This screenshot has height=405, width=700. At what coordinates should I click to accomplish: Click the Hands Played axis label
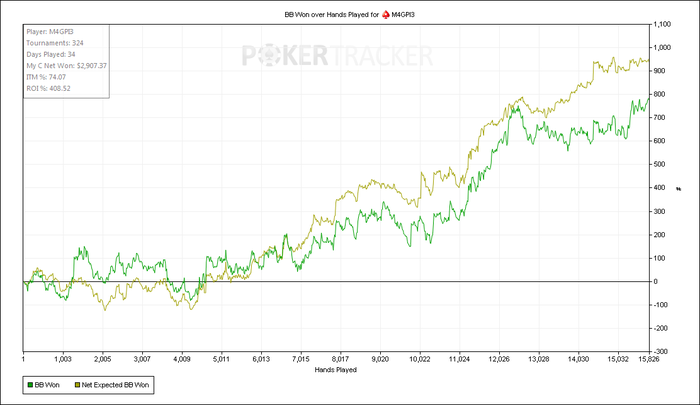(x=336, y=370)
